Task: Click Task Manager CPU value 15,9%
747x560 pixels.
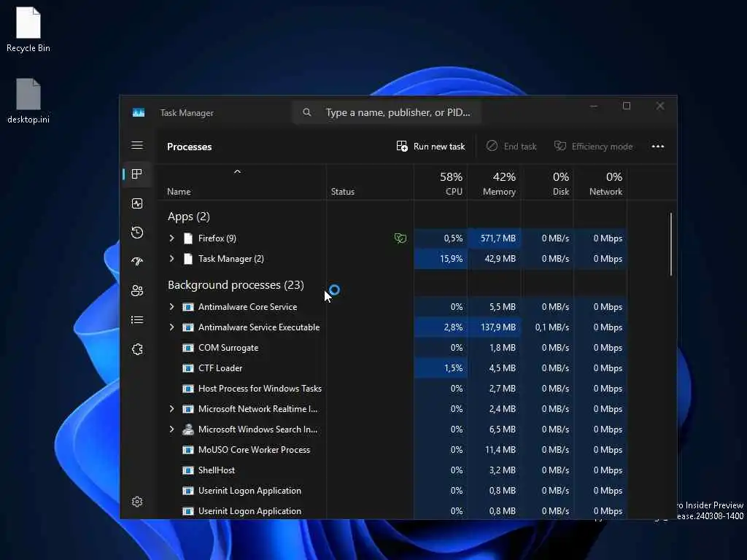Action: click(451, 259)
